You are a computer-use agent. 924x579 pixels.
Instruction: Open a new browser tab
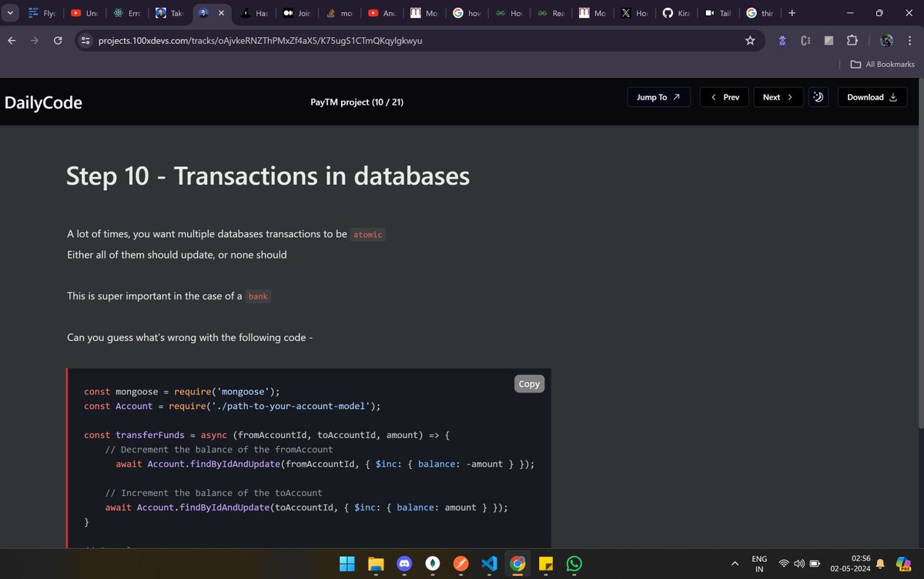(x=792, y=13)
